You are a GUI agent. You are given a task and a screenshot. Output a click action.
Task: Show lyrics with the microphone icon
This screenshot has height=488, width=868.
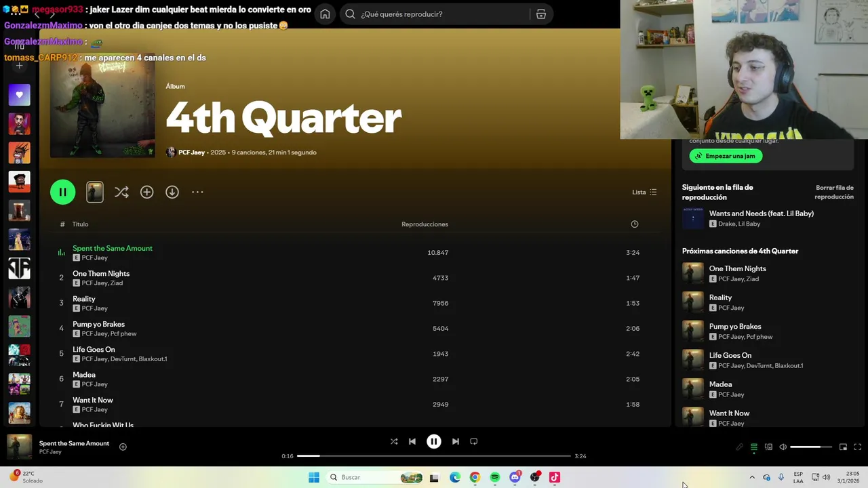click(x=740, y=447)
